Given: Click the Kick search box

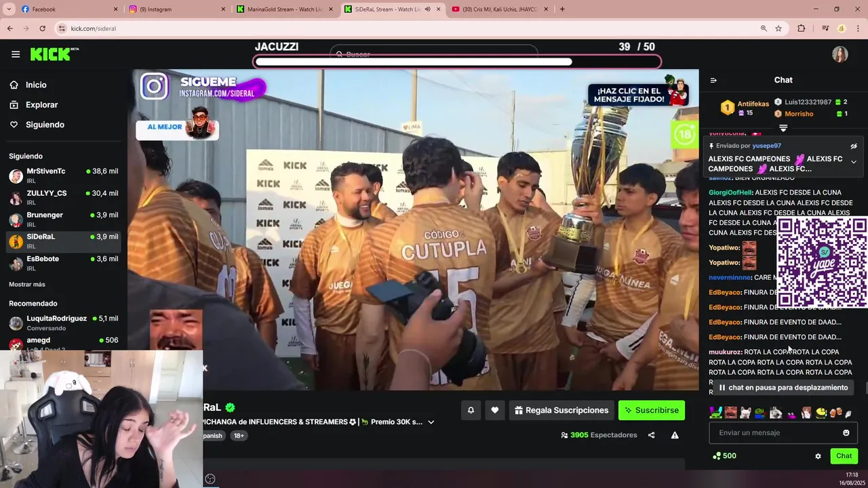Looking at the screenshot, I should pos(434,54).
